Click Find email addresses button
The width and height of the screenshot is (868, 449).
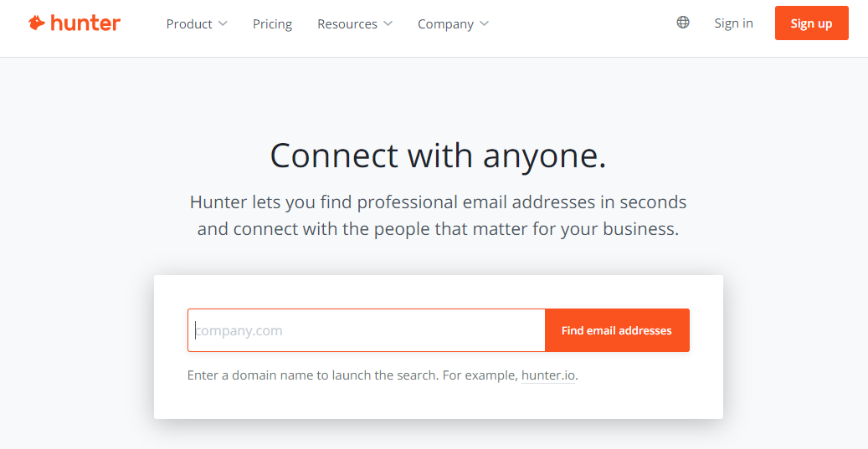617,330
